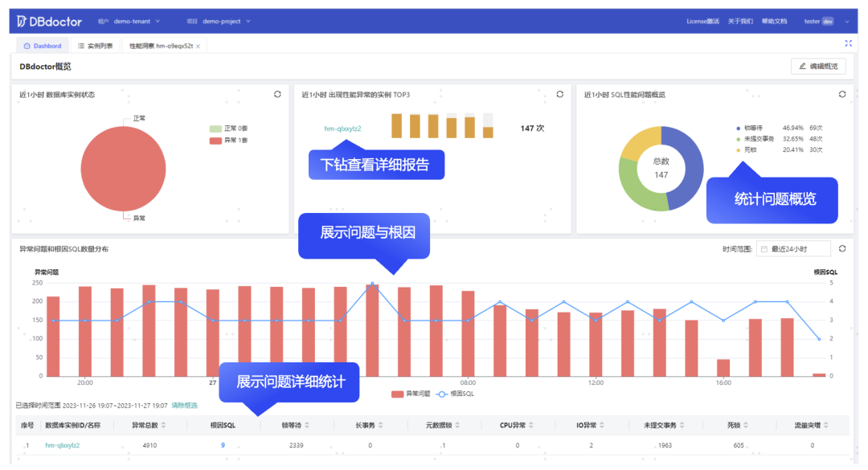Image resolution: width=868 pixels, height=470 pixels.
Task: Sort by 未提交事务 column
Action: point(682,425)
